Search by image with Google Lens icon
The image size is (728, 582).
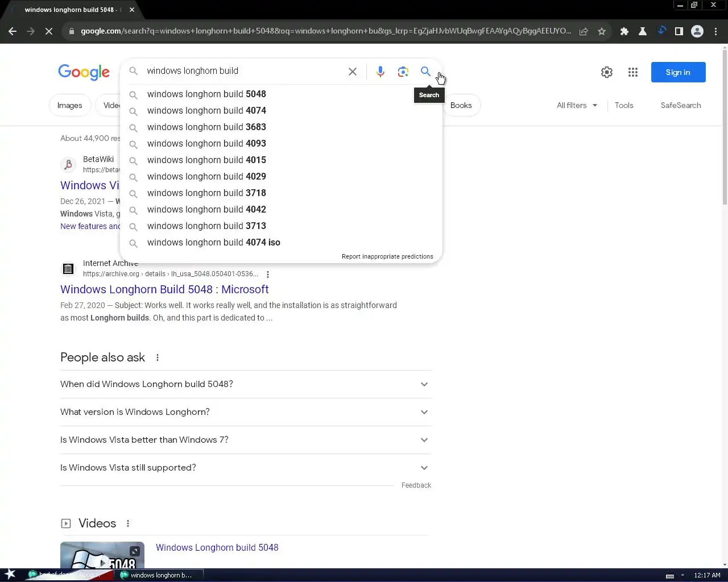point(403,72)
